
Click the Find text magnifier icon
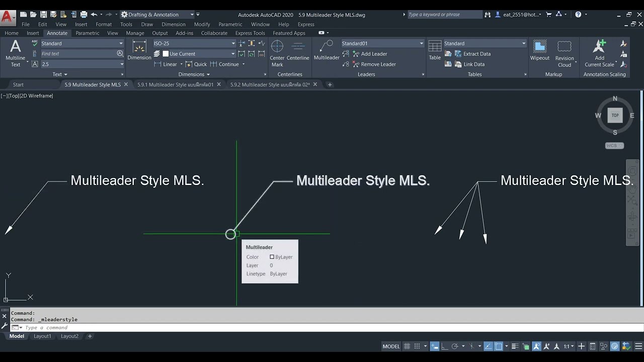tap(120, 53)
